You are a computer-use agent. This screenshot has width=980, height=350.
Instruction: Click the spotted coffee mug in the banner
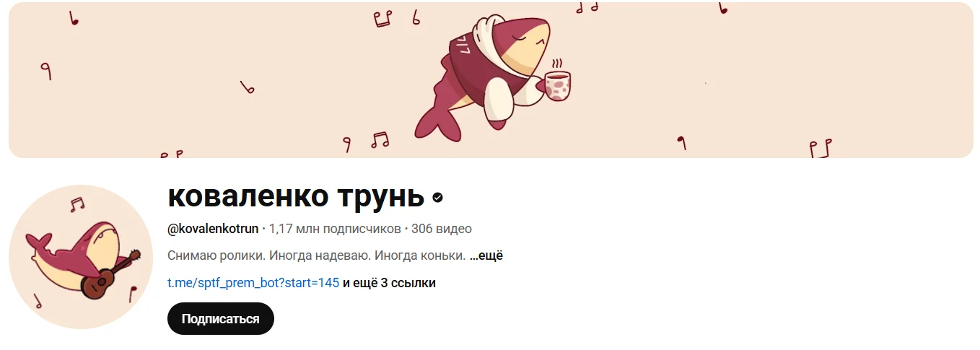pyautogui.click(x=558, y=83)
